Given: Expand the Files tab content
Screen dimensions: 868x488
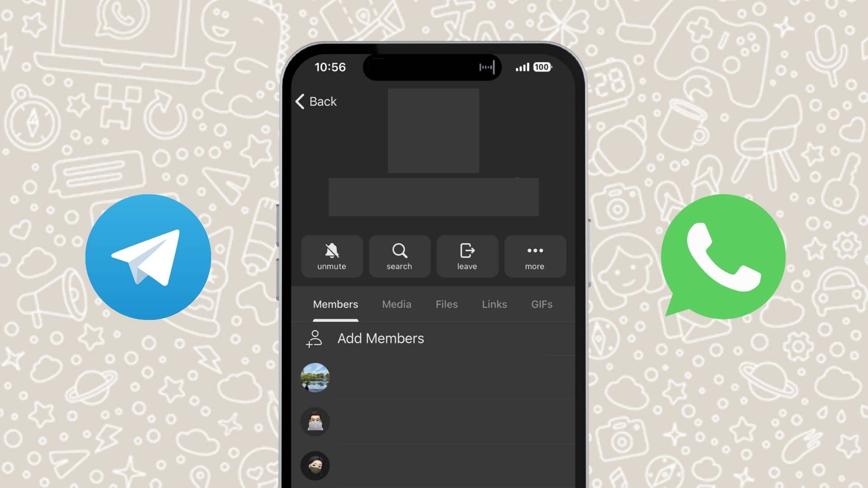Looking at the screenshot, I should 447,304.
